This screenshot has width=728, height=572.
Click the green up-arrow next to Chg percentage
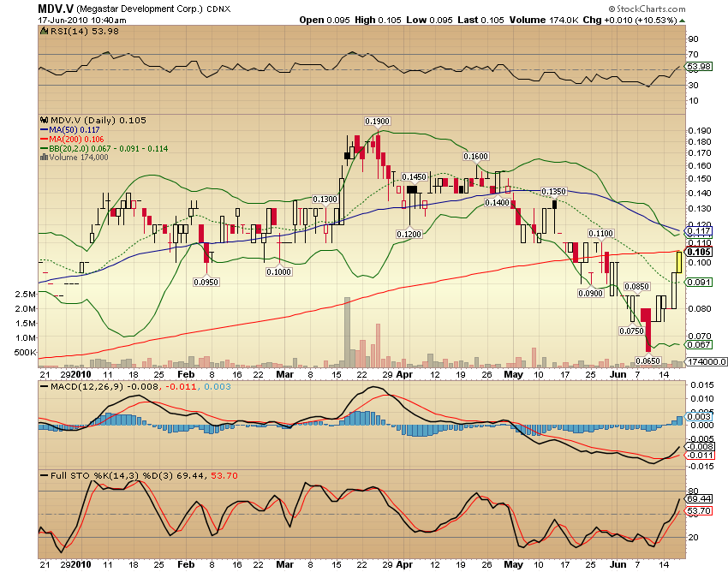coord(682,21)
